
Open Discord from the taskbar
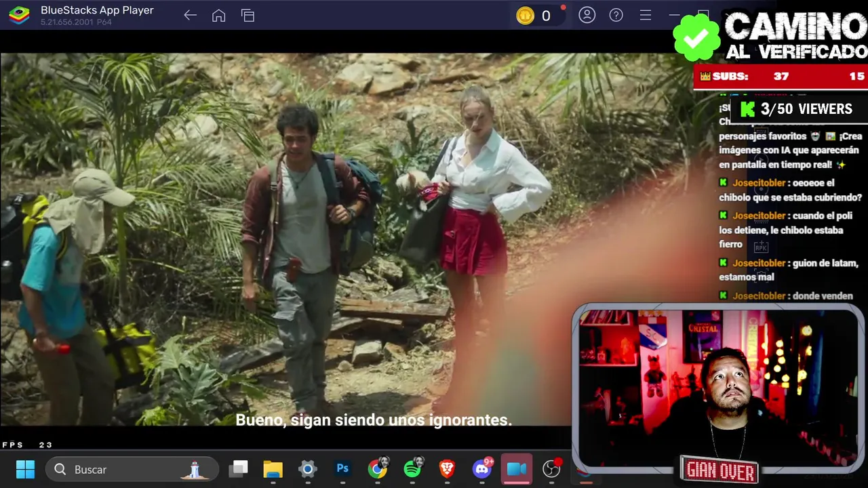[x=482, y=468]
